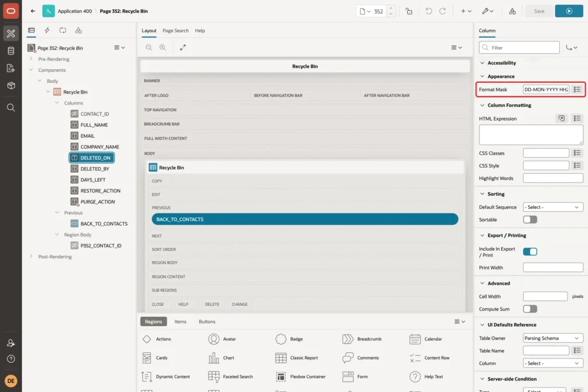Zoom in the layout view
The image size is (588, 392).
click(x=163, y=47)
